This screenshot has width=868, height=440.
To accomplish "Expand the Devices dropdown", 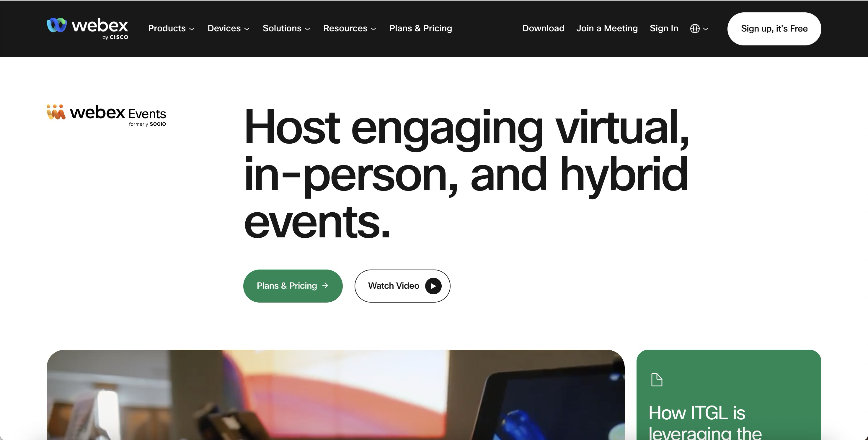I will [x=229, y=28].
